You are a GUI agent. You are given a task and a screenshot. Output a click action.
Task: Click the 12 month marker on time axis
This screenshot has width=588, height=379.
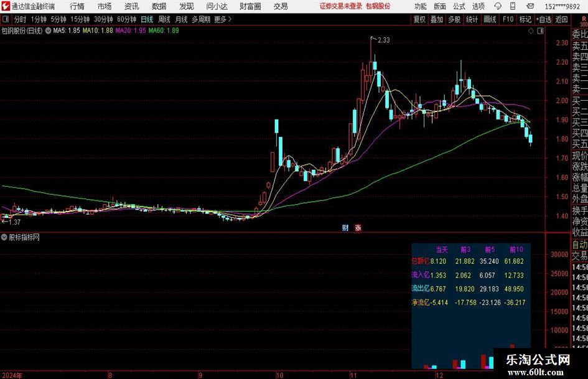(x=439, y=375)
